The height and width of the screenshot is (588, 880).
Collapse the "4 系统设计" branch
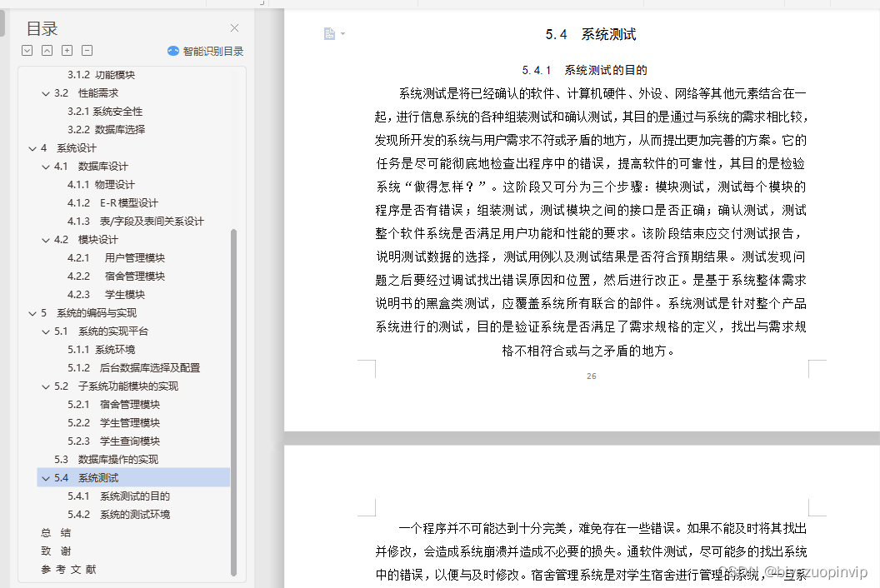click(x=34, y=147)
